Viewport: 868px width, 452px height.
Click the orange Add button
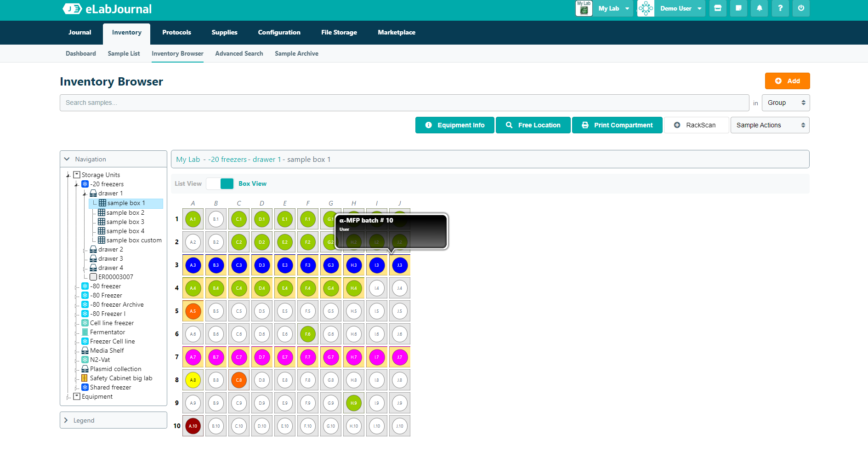787,81
